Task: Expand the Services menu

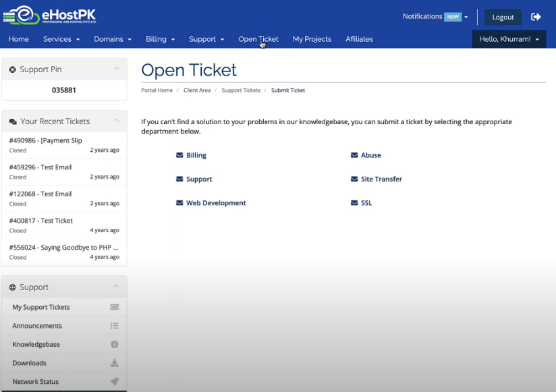Action: click(x=61, y=39)
